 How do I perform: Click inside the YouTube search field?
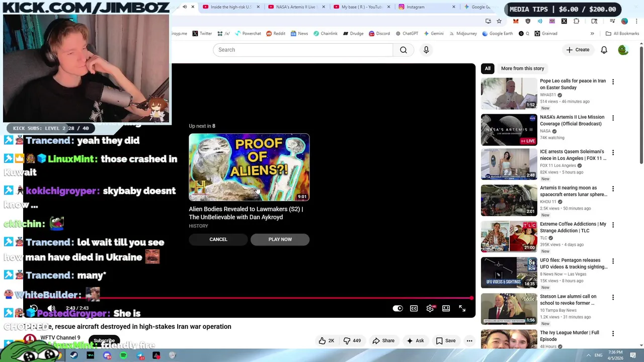click(303, 50)
